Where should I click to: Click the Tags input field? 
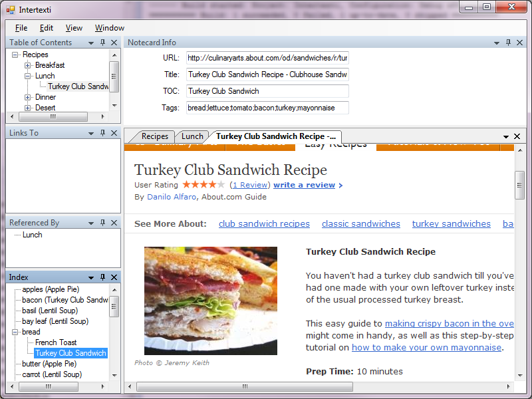[x=267, y=108]
